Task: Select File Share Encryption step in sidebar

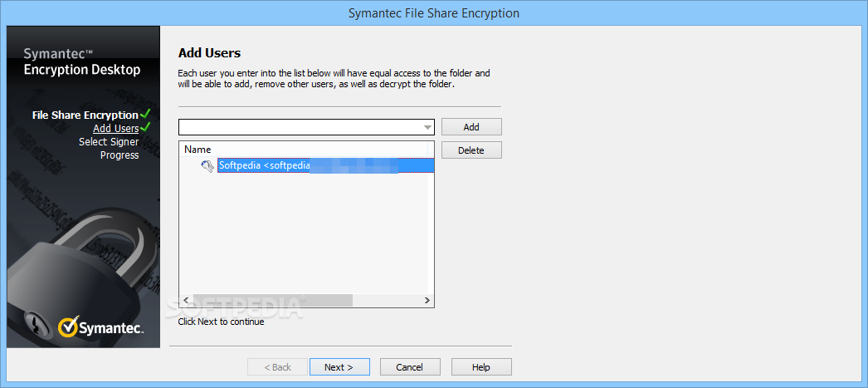Action: [85, 115]
